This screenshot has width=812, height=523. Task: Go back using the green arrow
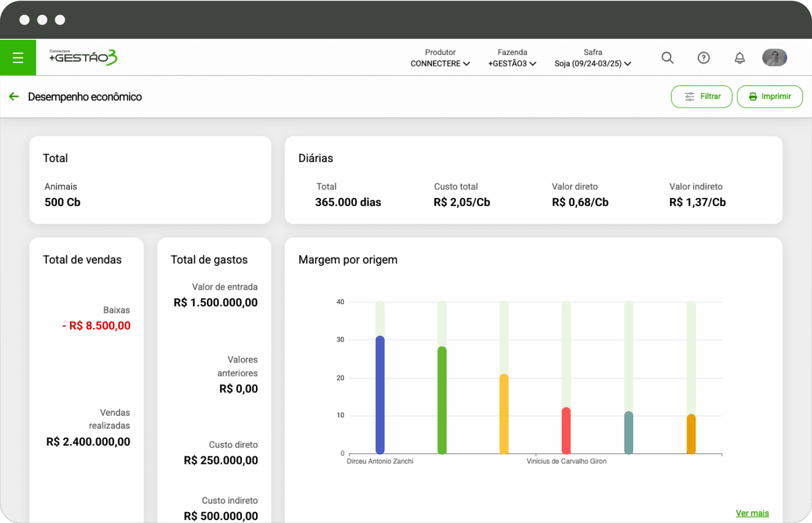pos(14,97)
